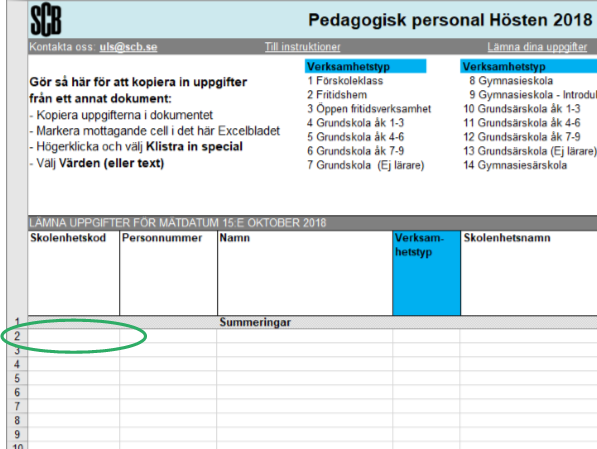The image size is (597, 449).
Task: Select '10 Grundsärskola åk 1-3' entry
Action: pos(522,109)
